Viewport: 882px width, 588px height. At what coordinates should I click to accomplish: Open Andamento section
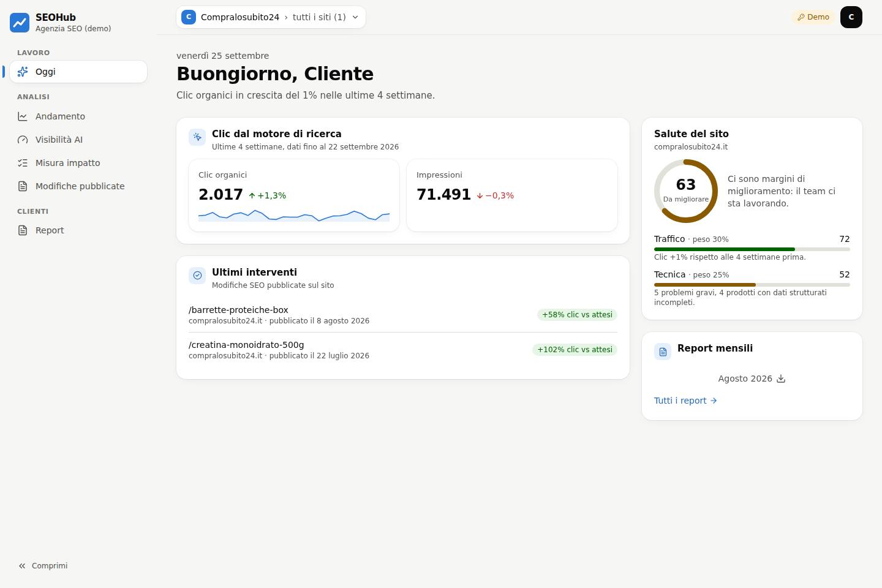78,116
